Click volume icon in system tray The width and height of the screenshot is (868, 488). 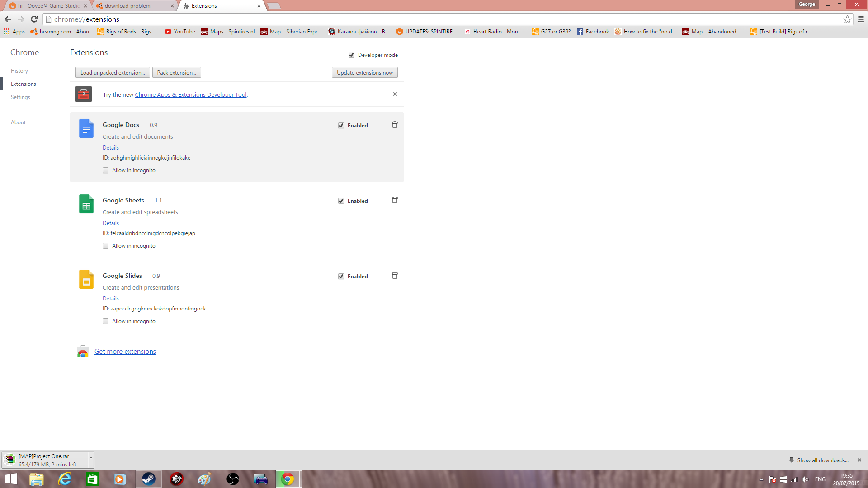pyautogui.click(x=805, y=479)
